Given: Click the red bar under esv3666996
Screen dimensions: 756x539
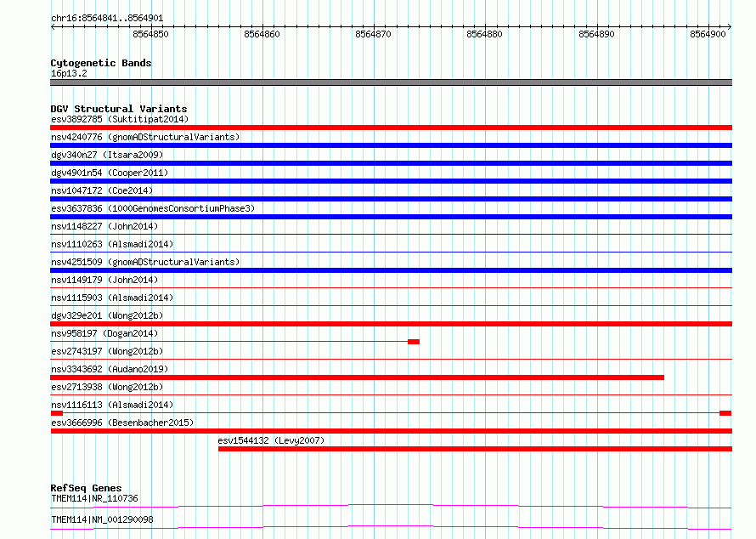Looking at the screenshot, I should 391,431.
